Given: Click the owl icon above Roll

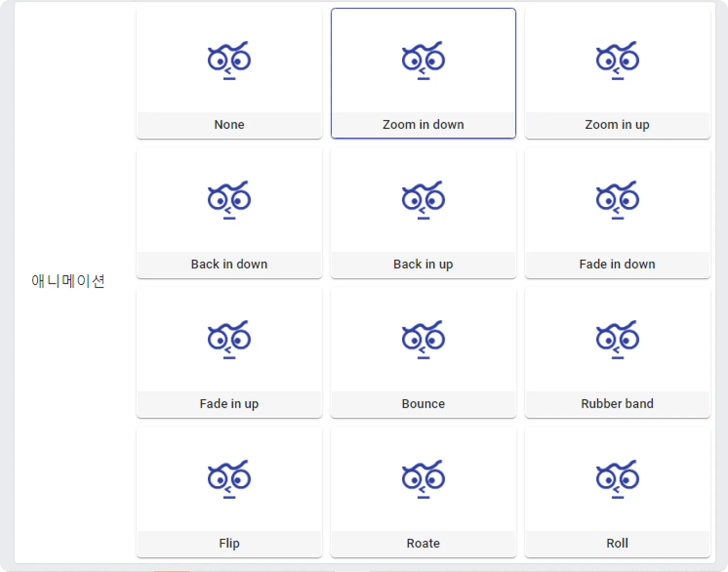Looking at the screenshot, I should point(617,479).
